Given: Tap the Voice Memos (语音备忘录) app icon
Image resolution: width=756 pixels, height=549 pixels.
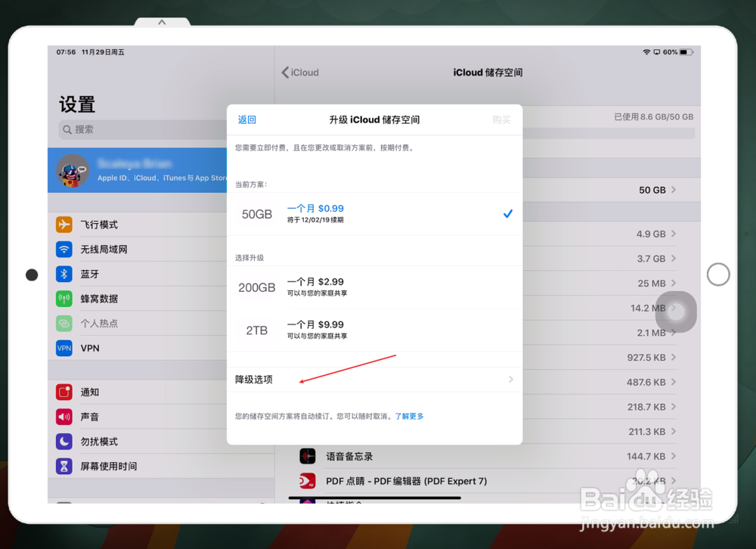Looking at the screenshot, I should coord(308,456).
